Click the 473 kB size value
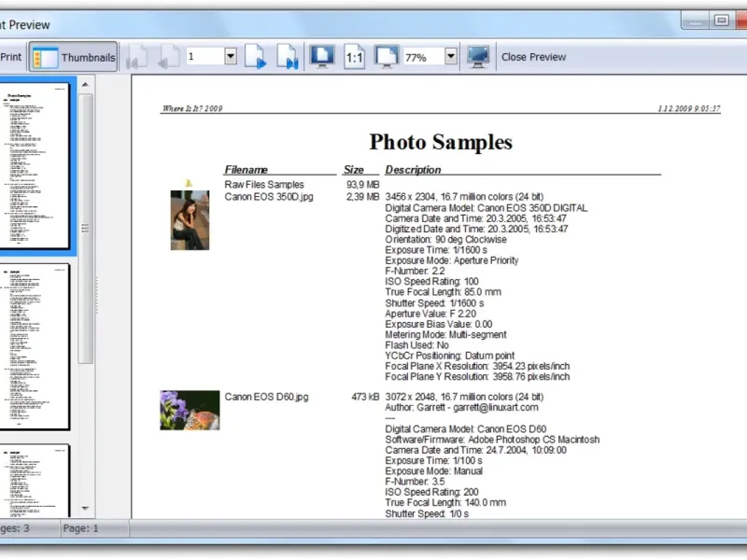This screenshot has height=560, width=747. click(x=365, y=397)
